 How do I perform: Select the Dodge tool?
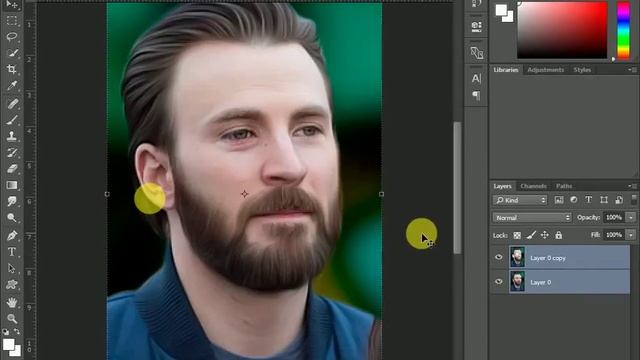12,218
